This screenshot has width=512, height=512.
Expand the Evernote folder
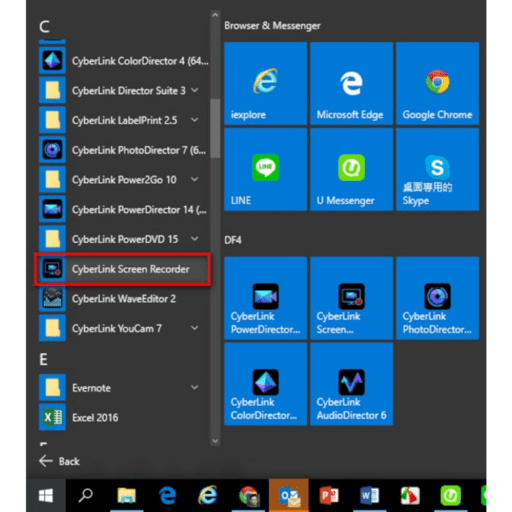click(195, 387)
